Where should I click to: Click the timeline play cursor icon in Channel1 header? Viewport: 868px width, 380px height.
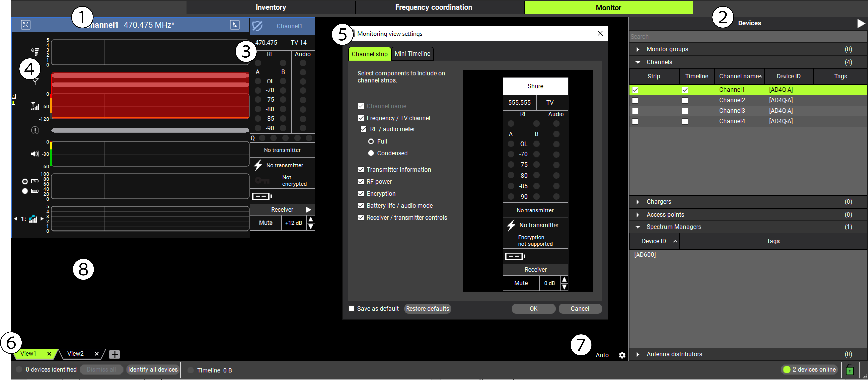click(x=234, y=25)
